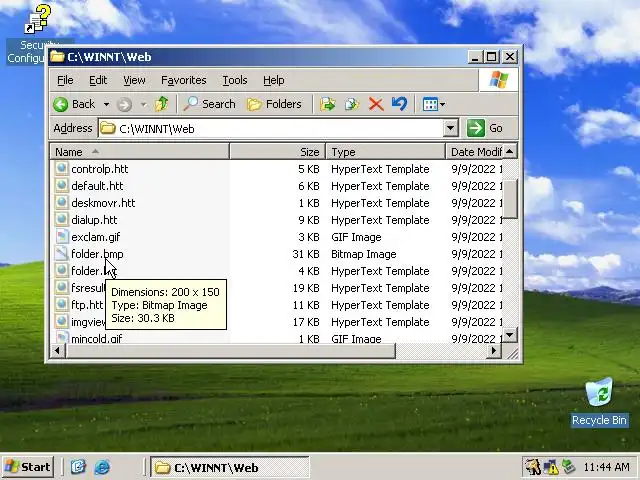Open the Help menu
This screenshot has height=480, width=640.
(x=273, y=80)
